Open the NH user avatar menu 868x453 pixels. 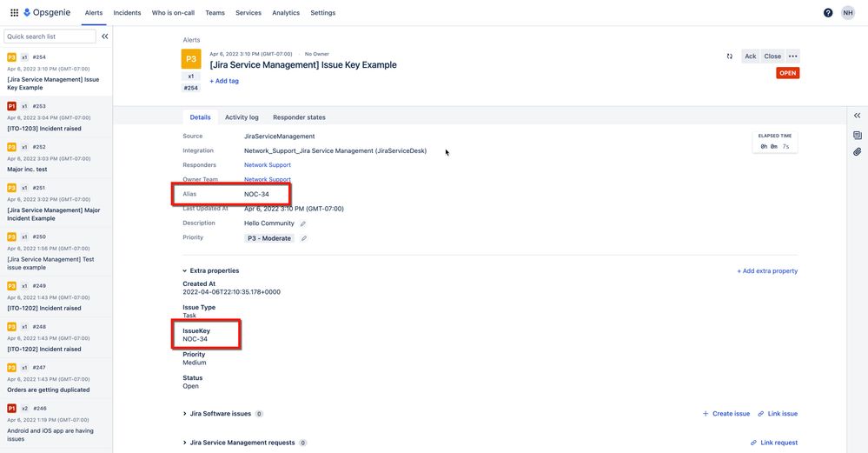(x=848, y=13)
